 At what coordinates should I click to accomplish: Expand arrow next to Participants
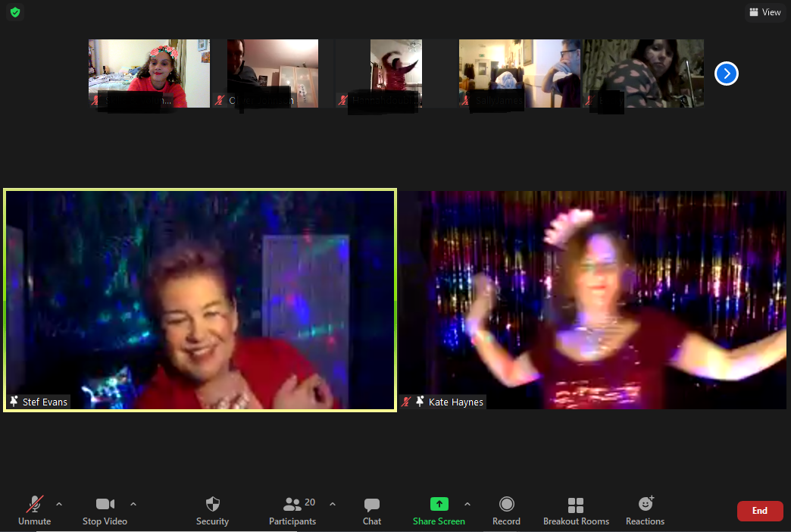pos(333,504)
